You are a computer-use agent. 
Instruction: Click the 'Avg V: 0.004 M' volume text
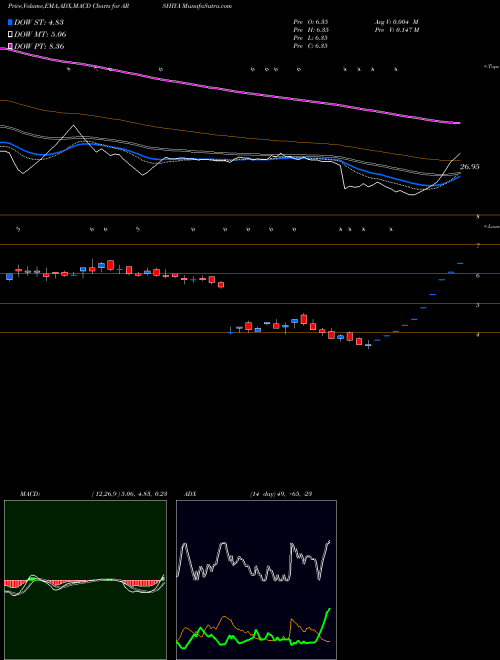[x=396, y=22]
